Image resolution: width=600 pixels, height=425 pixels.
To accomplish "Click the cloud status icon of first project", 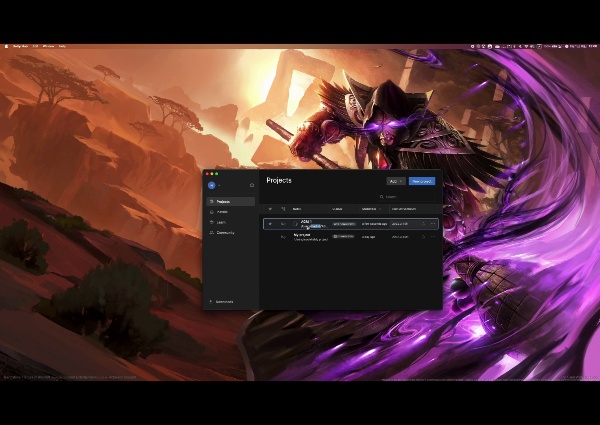I will tap(283, 224).
